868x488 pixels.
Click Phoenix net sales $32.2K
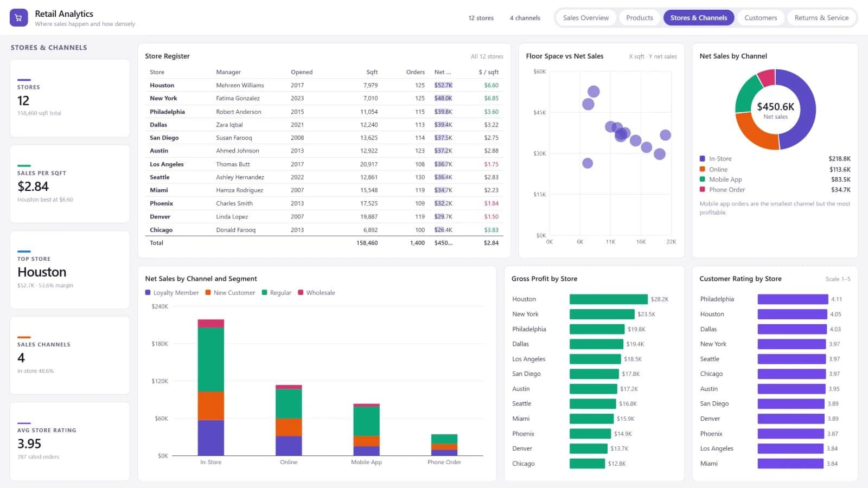coord(443,203)
